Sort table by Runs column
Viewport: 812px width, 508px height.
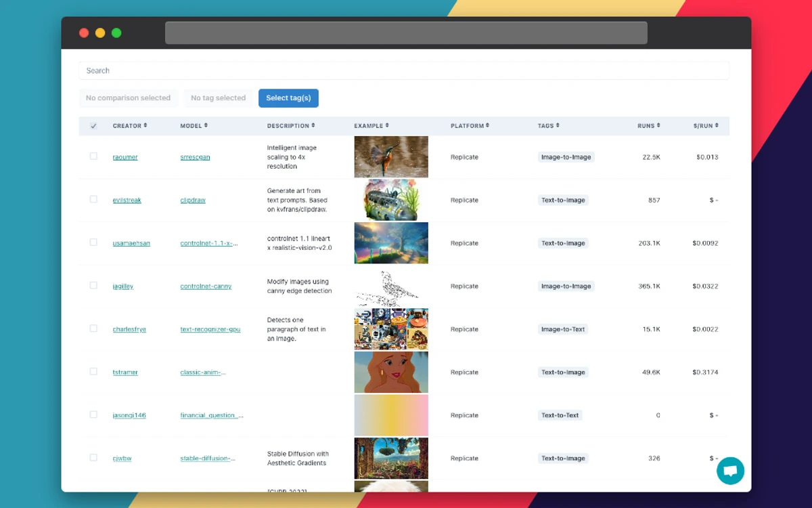point(649,126)
